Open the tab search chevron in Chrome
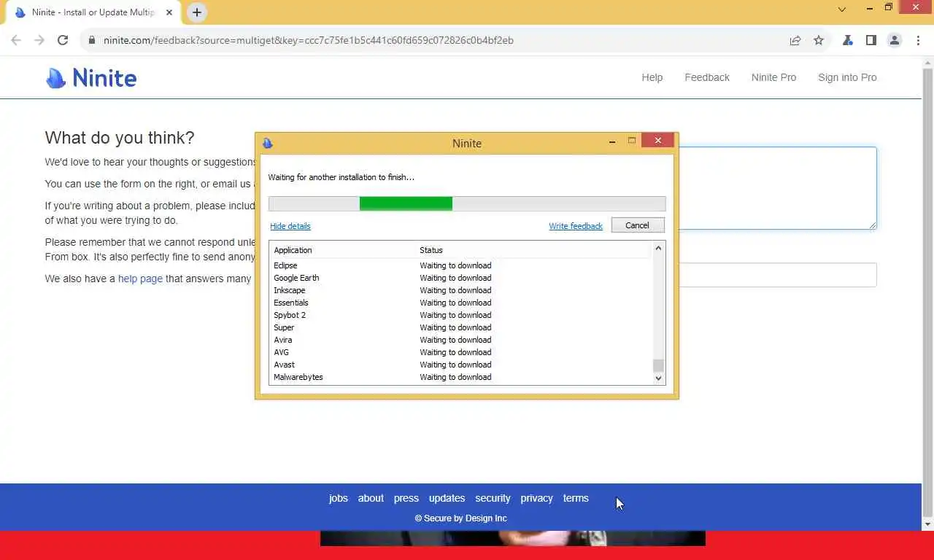 (842, 9)
